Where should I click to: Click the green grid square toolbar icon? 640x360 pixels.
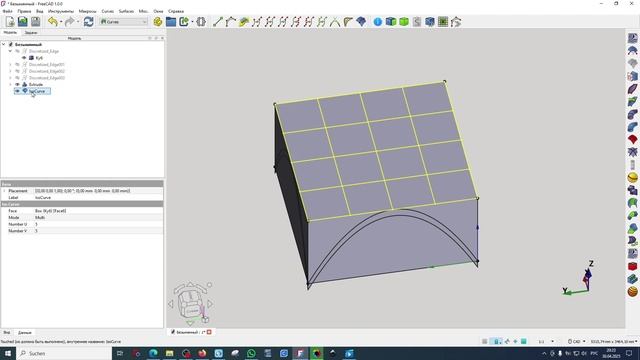[443, 22]
